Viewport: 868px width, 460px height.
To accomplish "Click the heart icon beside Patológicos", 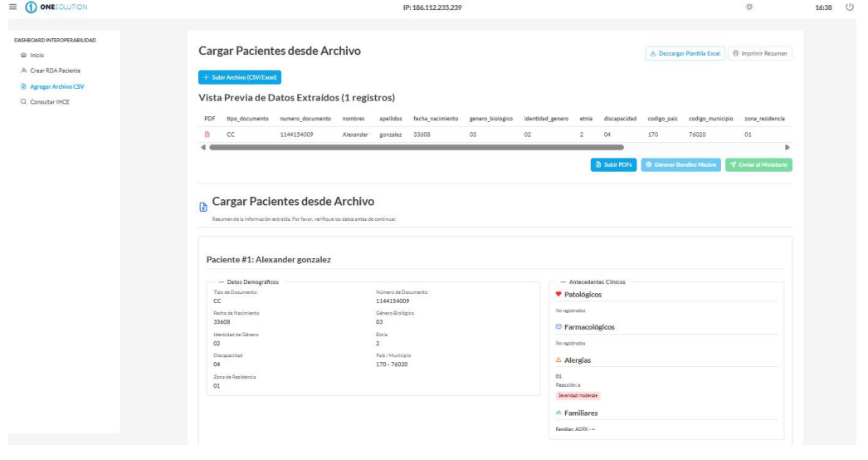I will (x=558, y=294).
